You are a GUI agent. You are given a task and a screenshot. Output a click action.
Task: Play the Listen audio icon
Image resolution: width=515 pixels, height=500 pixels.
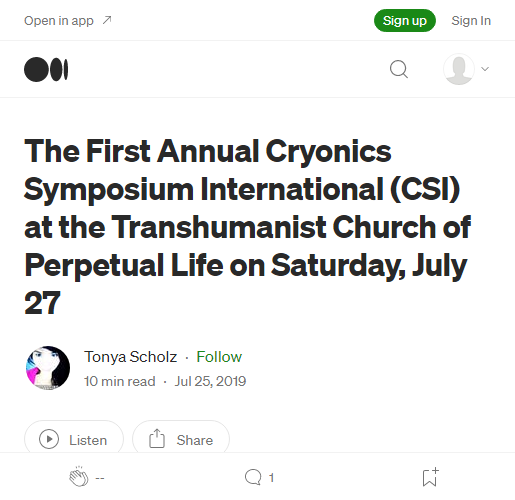click(x=49, y=439)
